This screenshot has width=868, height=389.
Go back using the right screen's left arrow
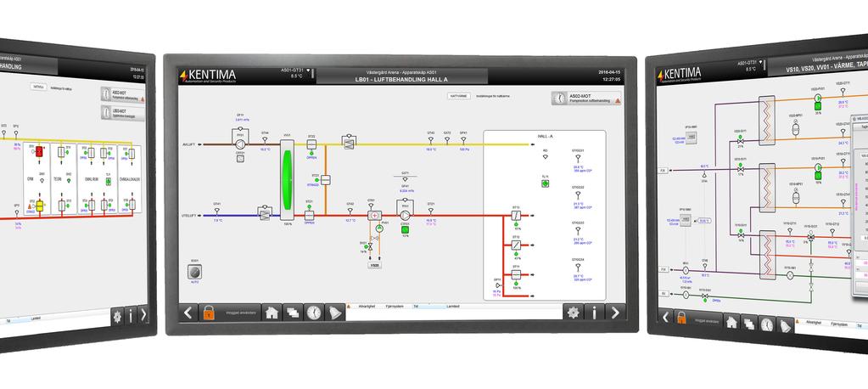coord(665,317)
